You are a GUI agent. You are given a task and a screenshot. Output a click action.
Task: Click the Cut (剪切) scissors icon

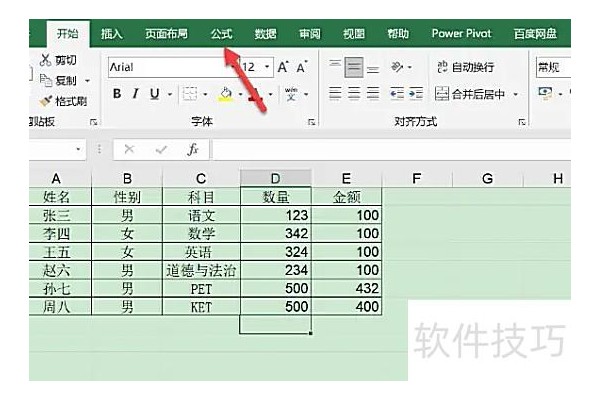tap(46, 60)
